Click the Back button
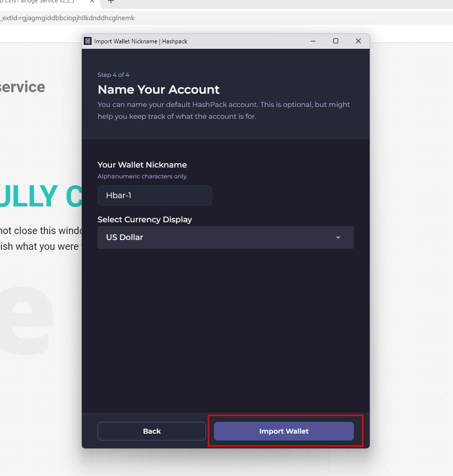Viewport: 453px width, 476px height. pyautogui.click(x=151, y=431)
